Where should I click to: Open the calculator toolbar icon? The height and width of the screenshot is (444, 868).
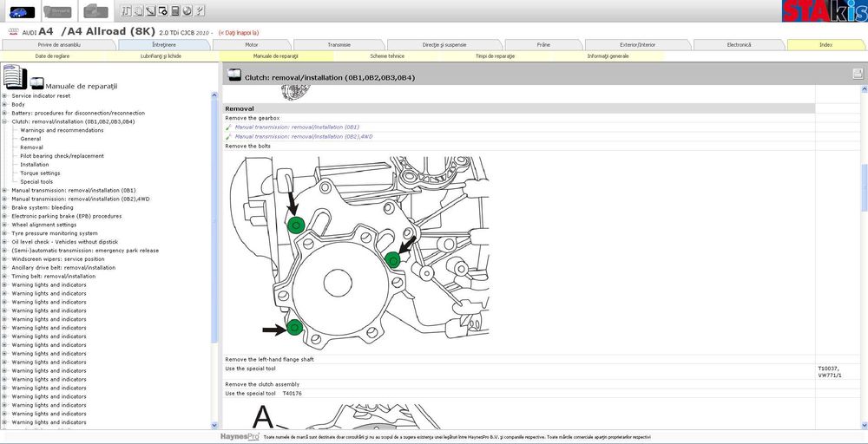pos(175,10)
